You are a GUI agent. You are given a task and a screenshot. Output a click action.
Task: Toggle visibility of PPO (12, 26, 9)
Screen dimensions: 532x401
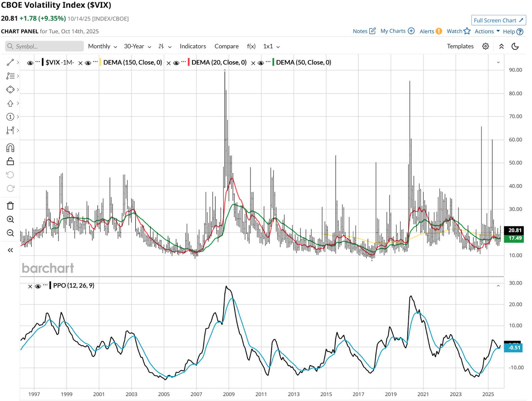(x=38, y=286)
